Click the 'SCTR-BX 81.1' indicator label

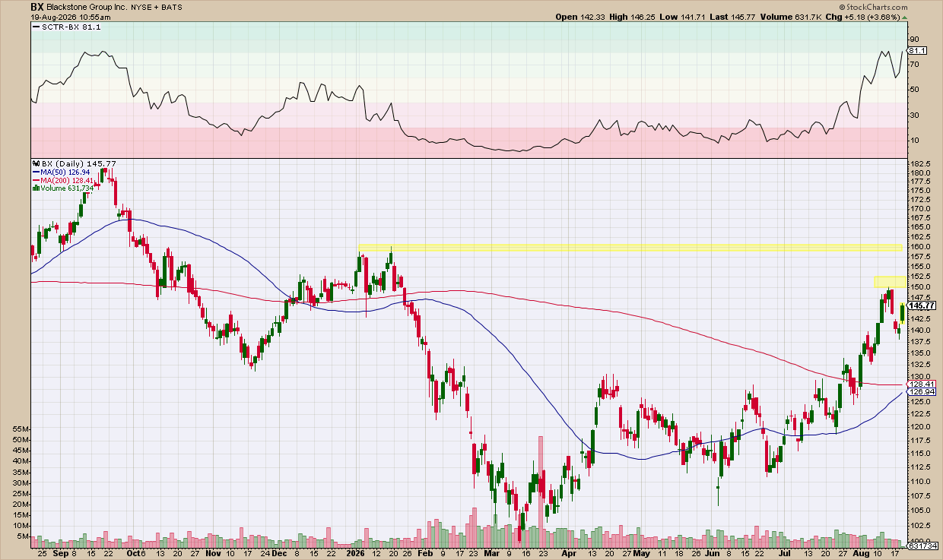[x=72, y=27]
